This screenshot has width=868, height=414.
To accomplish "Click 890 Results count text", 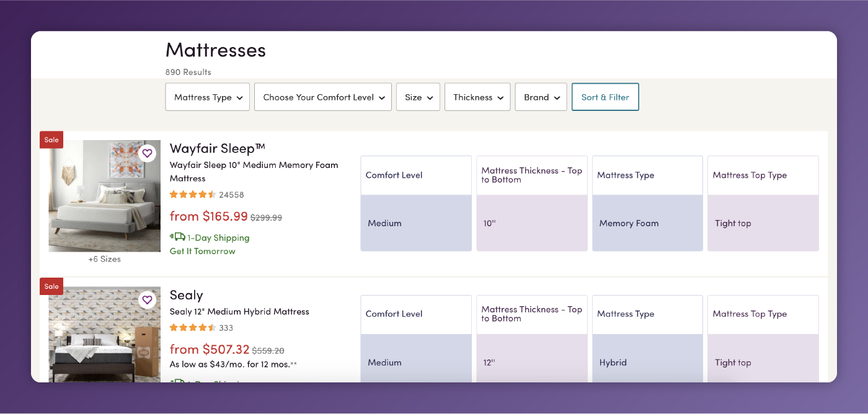I will pyautogui.click(x=188, y=72).
